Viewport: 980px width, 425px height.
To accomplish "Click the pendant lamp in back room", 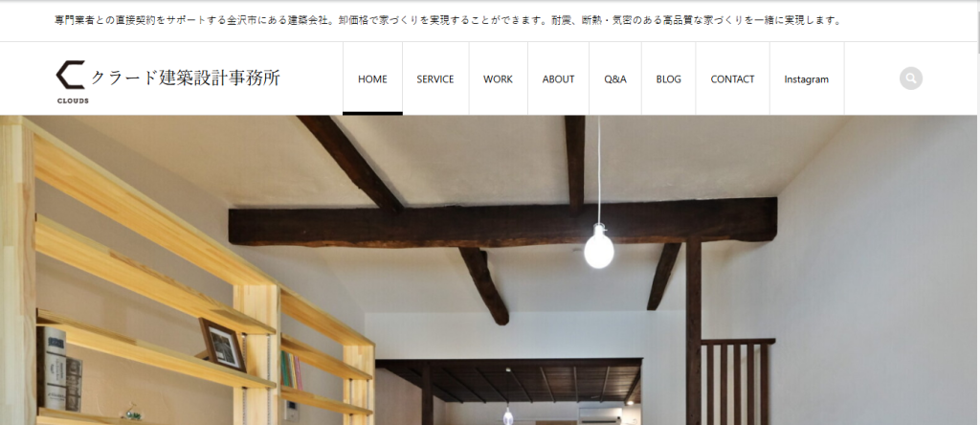I will (508, 414).
